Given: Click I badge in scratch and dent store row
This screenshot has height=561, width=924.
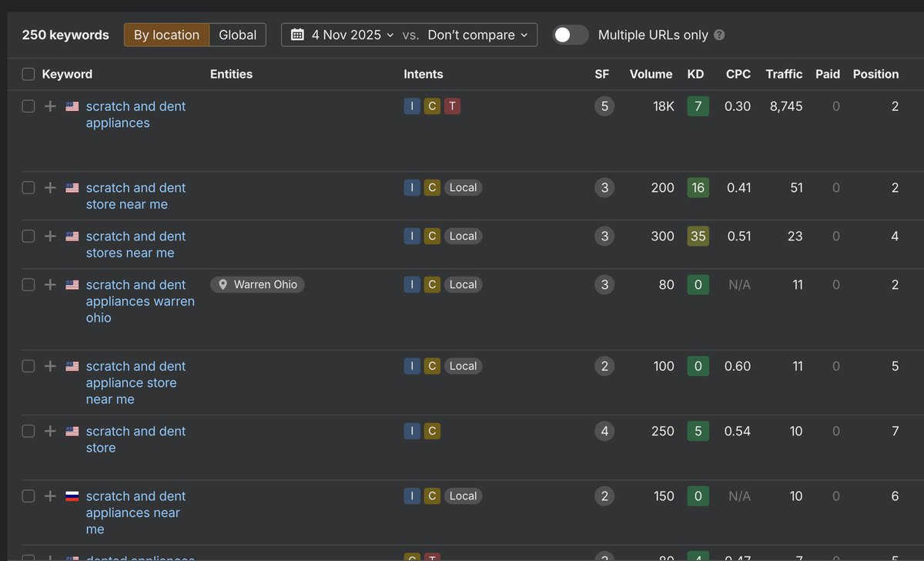Looking at the screenshot, I should click(412, 431).
